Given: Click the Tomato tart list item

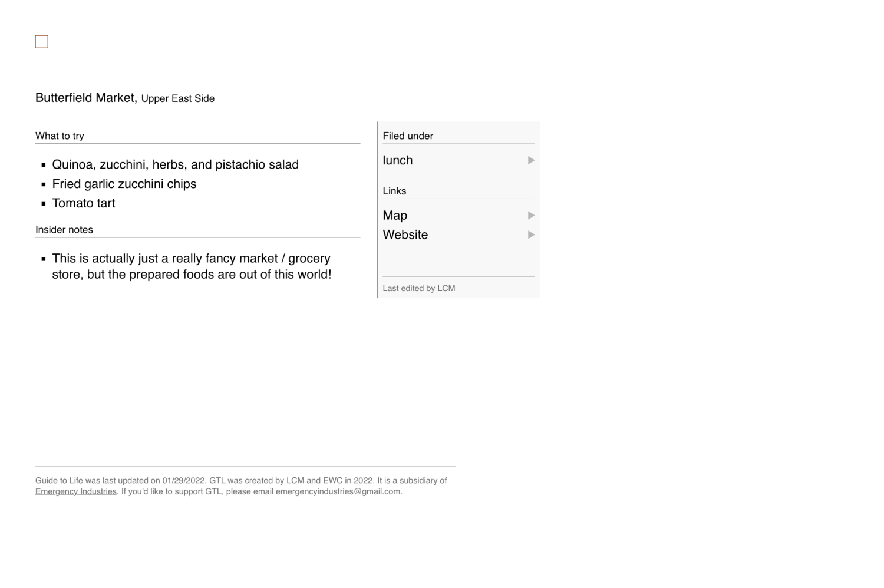Looking at the screenshot, I should [84, 203].
